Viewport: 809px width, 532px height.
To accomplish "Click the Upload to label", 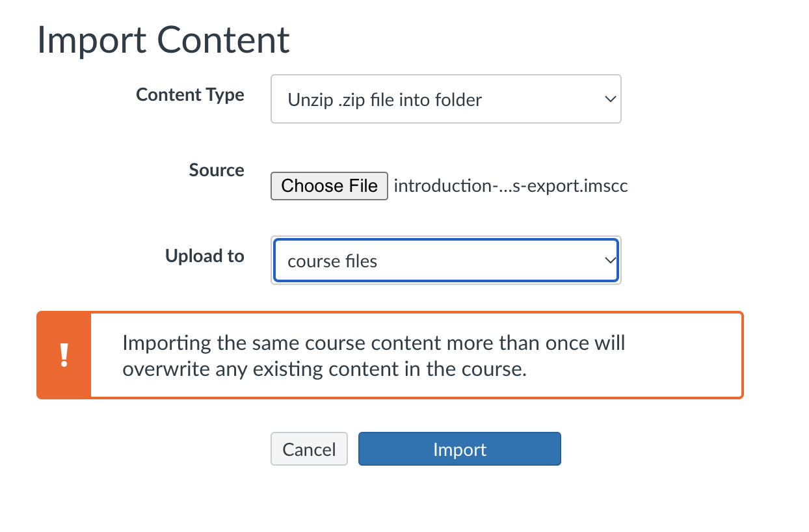I will (205, 256).
